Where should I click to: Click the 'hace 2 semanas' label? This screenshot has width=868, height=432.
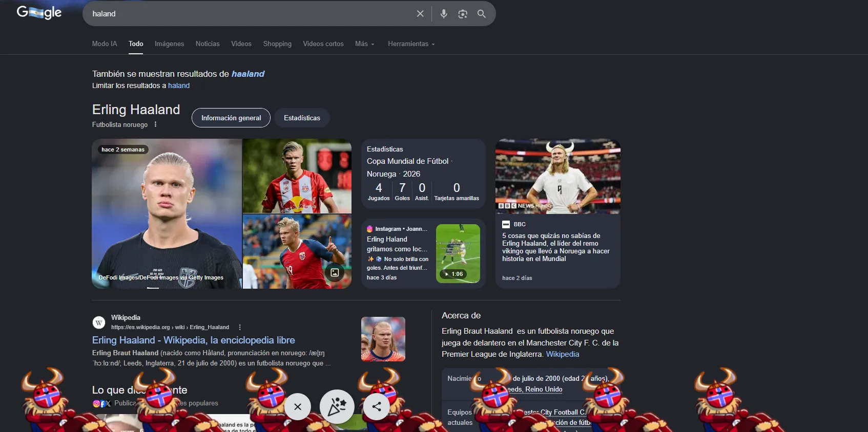[123, 149]
